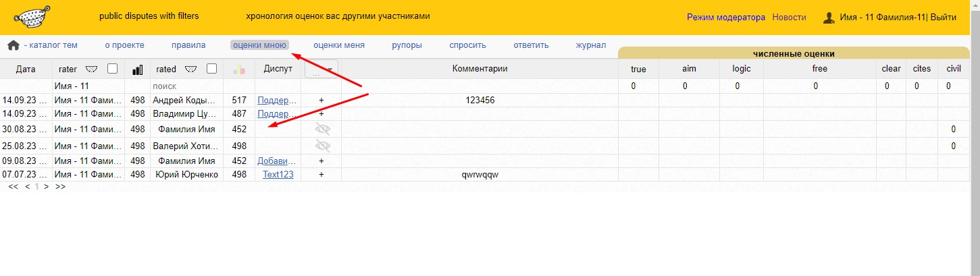
Task: Click the 487 rating value
Action: tap(239, 113)
